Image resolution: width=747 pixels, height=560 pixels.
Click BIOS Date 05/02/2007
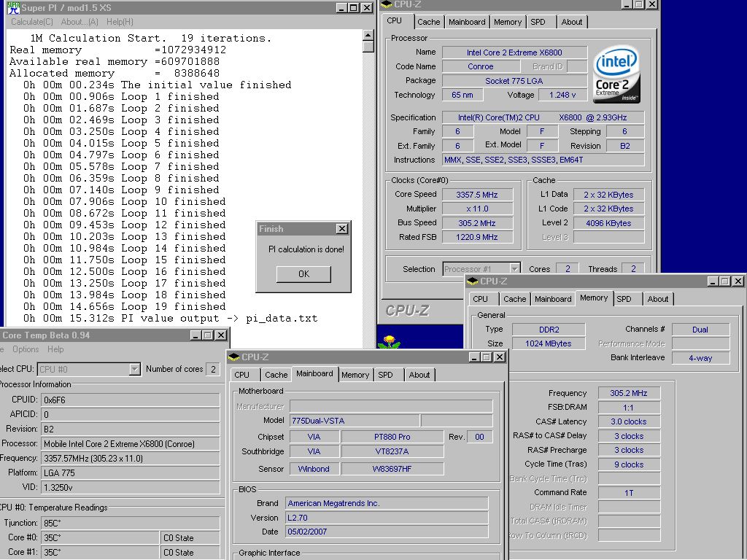(x=387, y=532)
